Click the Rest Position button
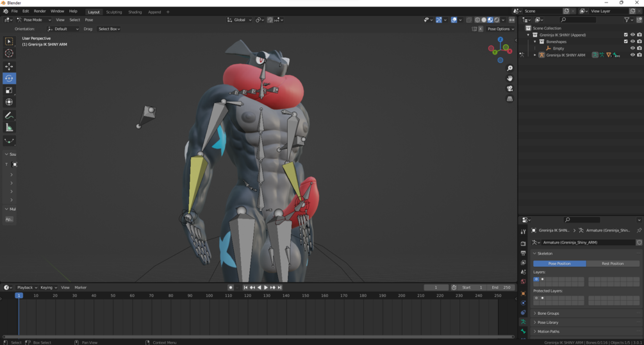This screenshot has height=345, width=644. [x=613, y=264]
